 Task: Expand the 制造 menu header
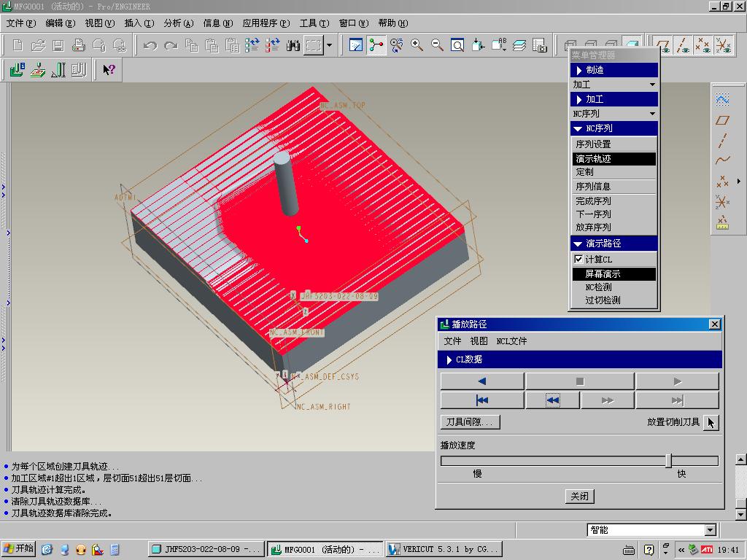614,70
